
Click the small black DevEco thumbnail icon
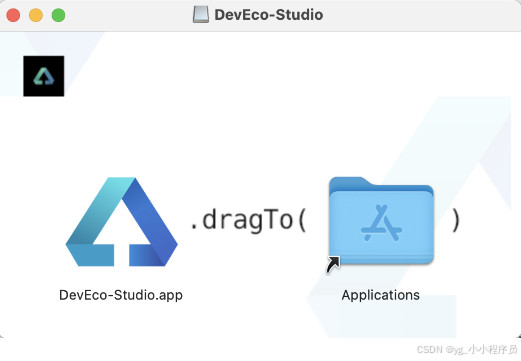click(x=44, y=76)
